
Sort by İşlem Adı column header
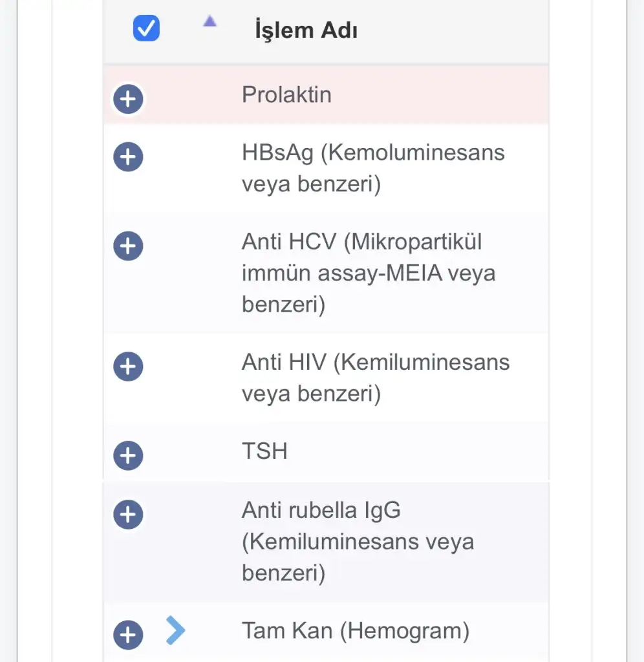tap(306, 30)
